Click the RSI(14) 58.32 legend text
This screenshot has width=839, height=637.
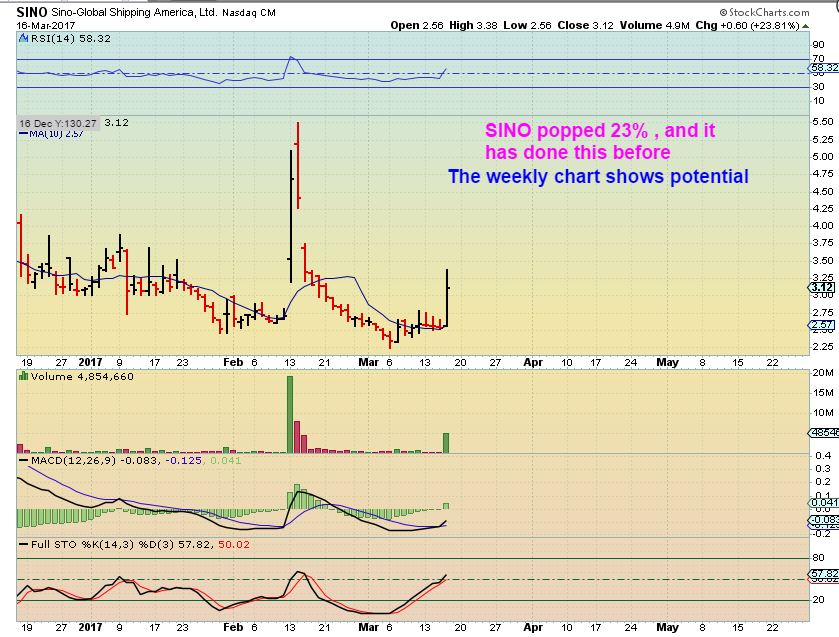(71, 39)
